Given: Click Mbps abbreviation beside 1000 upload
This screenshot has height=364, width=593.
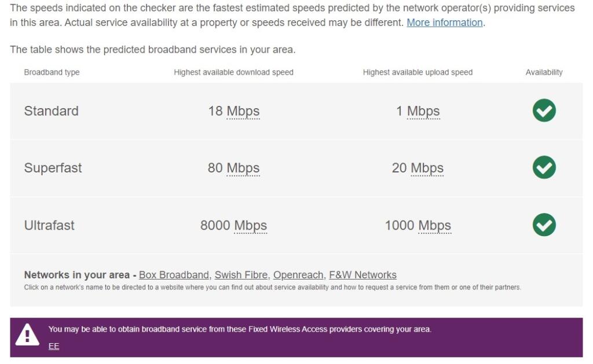Looking at the screenshot, I should tap(434, 226).
